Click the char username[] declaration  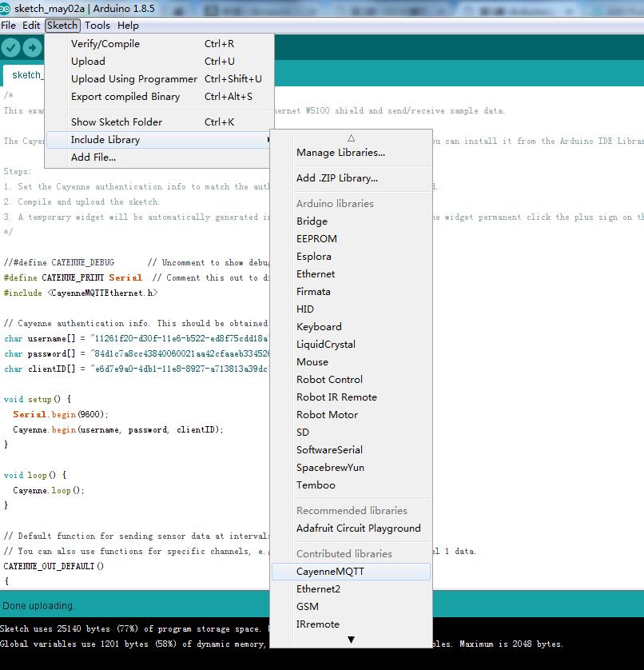pyautogui.click(x=136, y=339)
